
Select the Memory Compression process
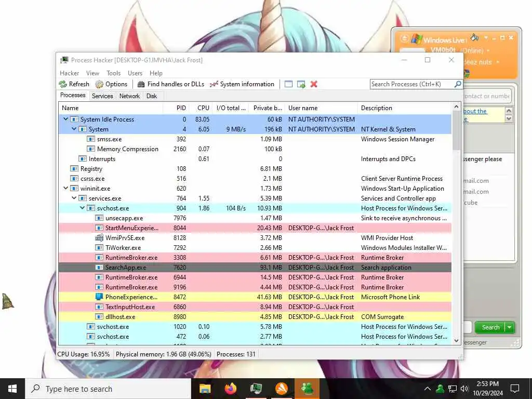(255, 149)
